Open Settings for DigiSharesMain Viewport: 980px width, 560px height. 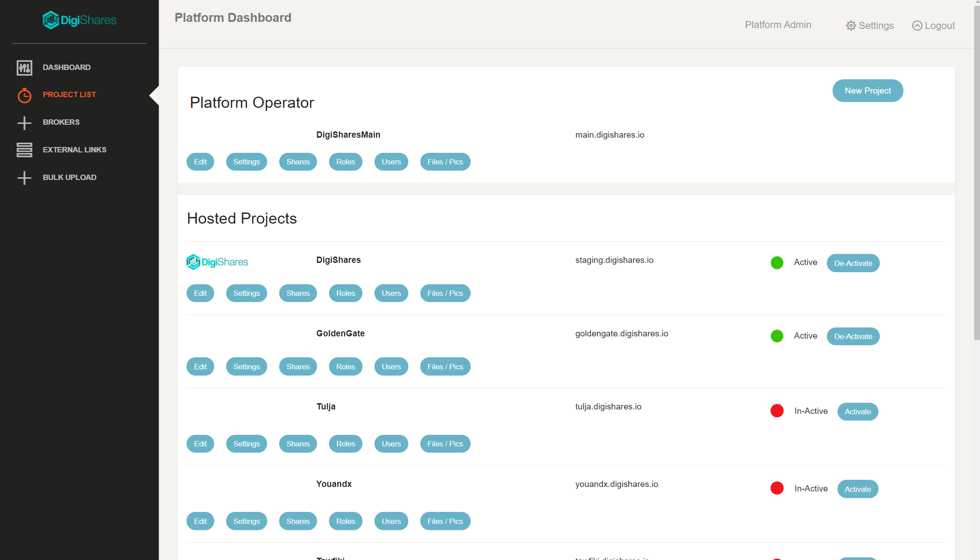[x=247, y=162]
